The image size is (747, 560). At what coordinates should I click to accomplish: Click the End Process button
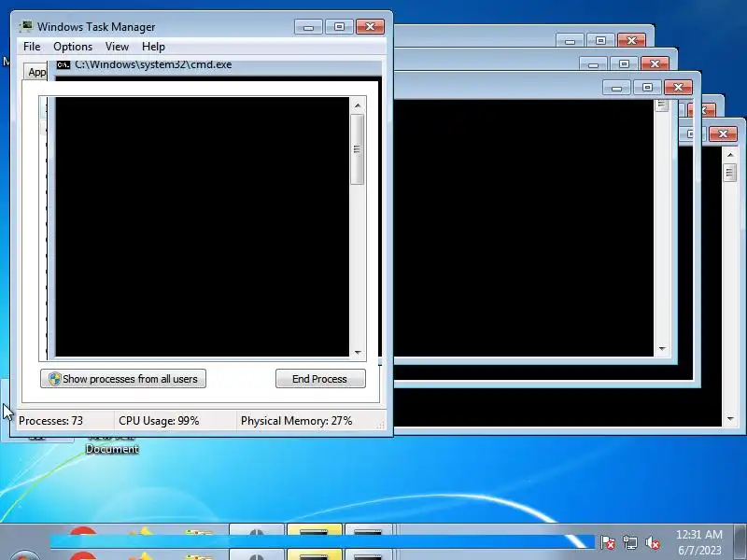tap(320, 379)
